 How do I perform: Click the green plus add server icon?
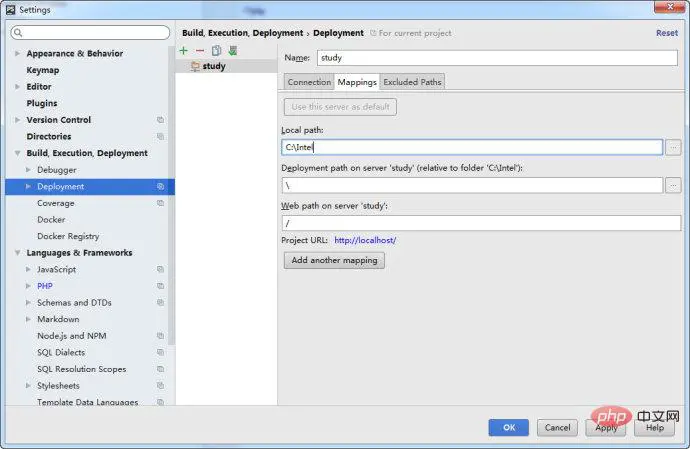184,50
